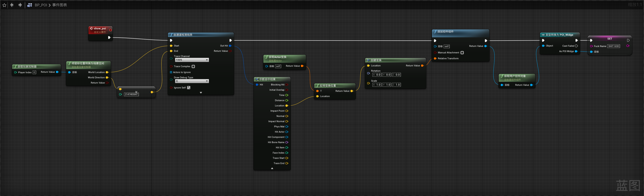Click show_poi event execution output pin
Screen dimensions: 644x196
(x=109, y=37)
